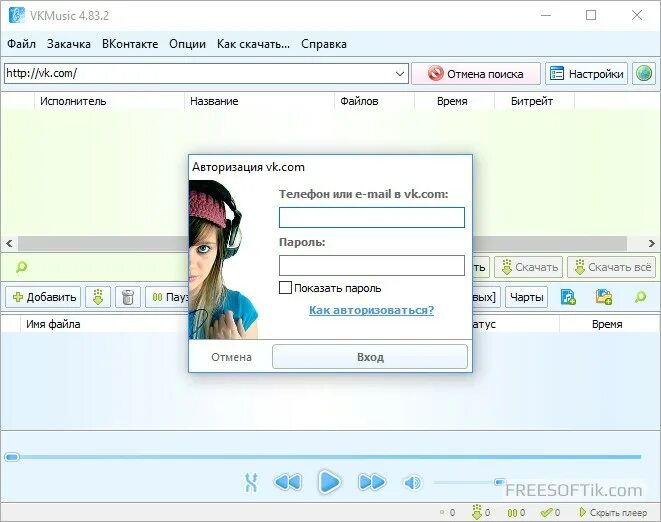Open the Справка menu
The image size is (661, 522).
(x=324, y=44)
